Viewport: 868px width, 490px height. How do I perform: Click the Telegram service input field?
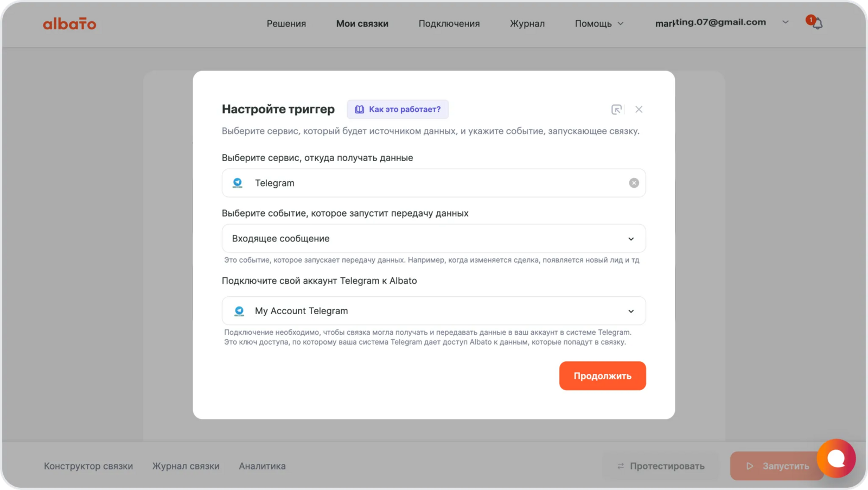pyautogui.click(x=434, y=183)
